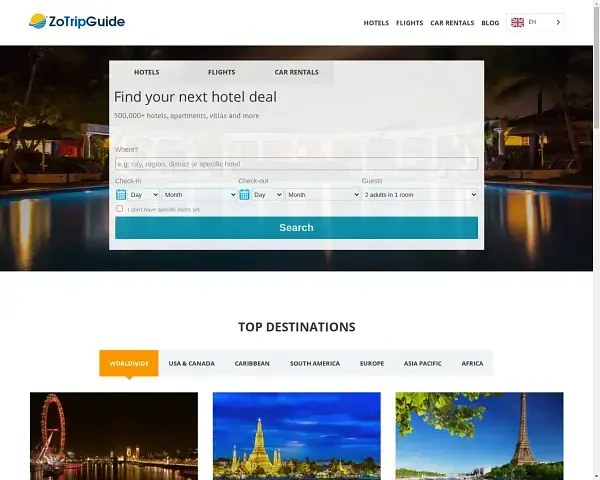
Task: Open the check-out Day dropdown
Action: pyautogui.click(x=267, y=194)
